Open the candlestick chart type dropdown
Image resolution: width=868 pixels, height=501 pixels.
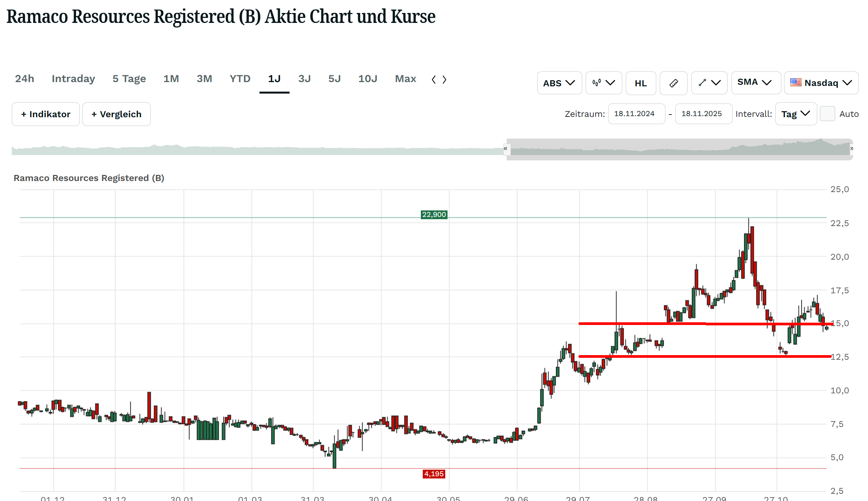click(x=604, y=83)
